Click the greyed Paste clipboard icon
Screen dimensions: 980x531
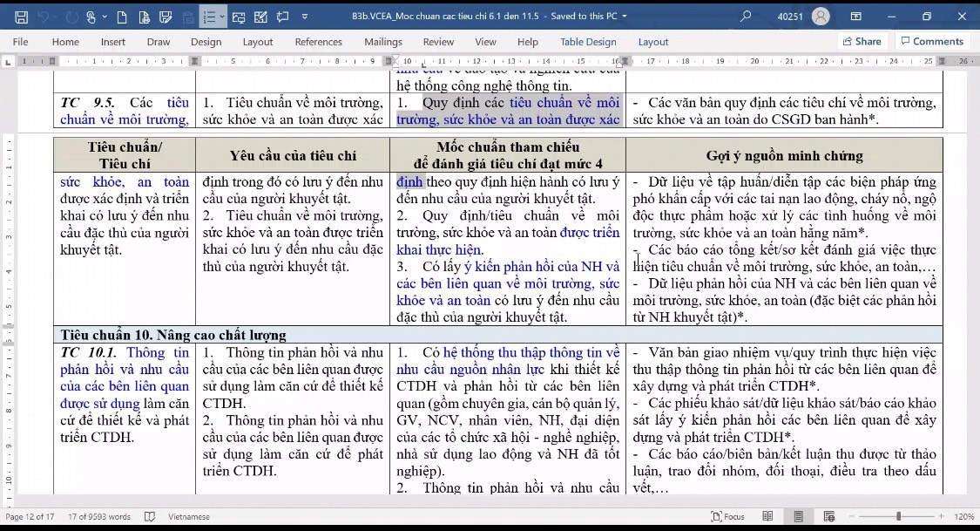coord(188,17)
